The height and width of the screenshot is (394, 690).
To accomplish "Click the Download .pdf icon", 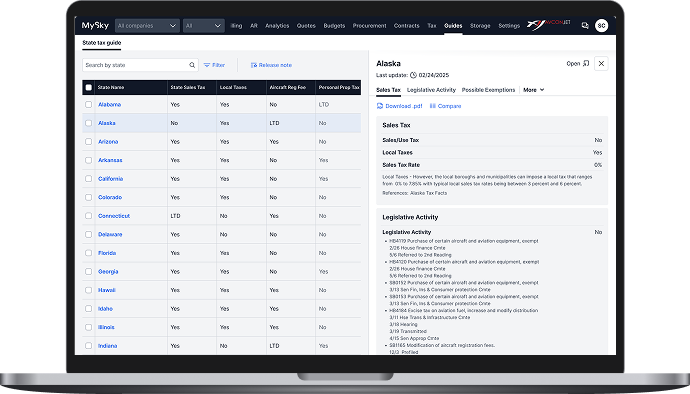I will click(380, 106).
